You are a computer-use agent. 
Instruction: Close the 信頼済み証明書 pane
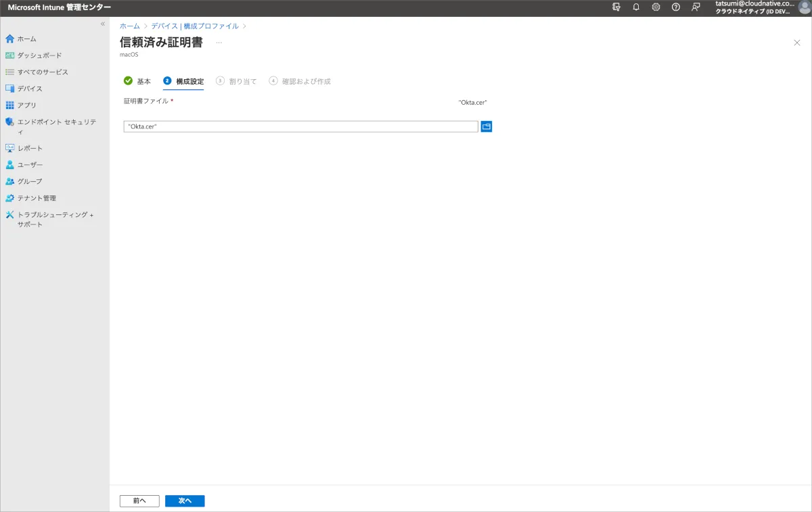pyautogui.click(x=796, y=43)
